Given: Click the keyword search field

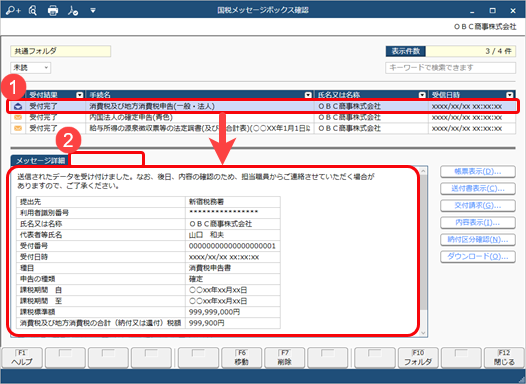Looking at the screenshot, I should 450,68.
